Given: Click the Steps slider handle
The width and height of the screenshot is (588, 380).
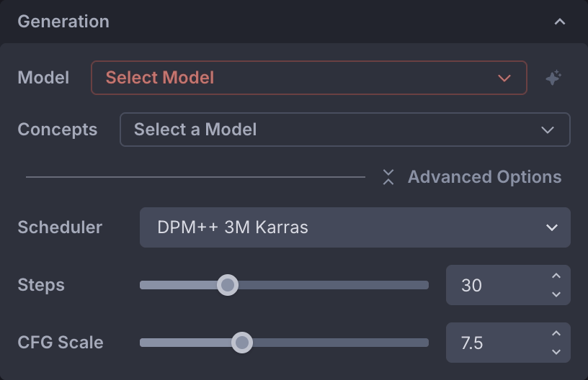Looking at the screenshot, I should [x=228, y=285].
